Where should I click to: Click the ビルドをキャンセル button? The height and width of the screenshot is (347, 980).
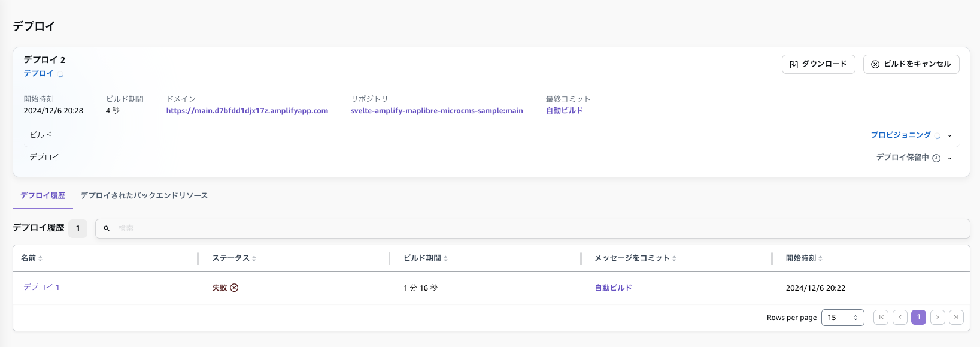tap(911, 64)
